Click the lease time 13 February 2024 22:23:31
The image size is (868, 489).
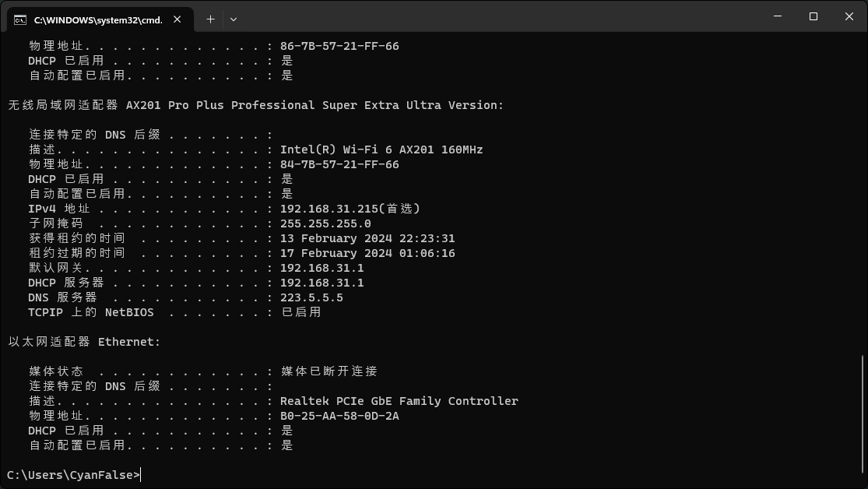367,238
